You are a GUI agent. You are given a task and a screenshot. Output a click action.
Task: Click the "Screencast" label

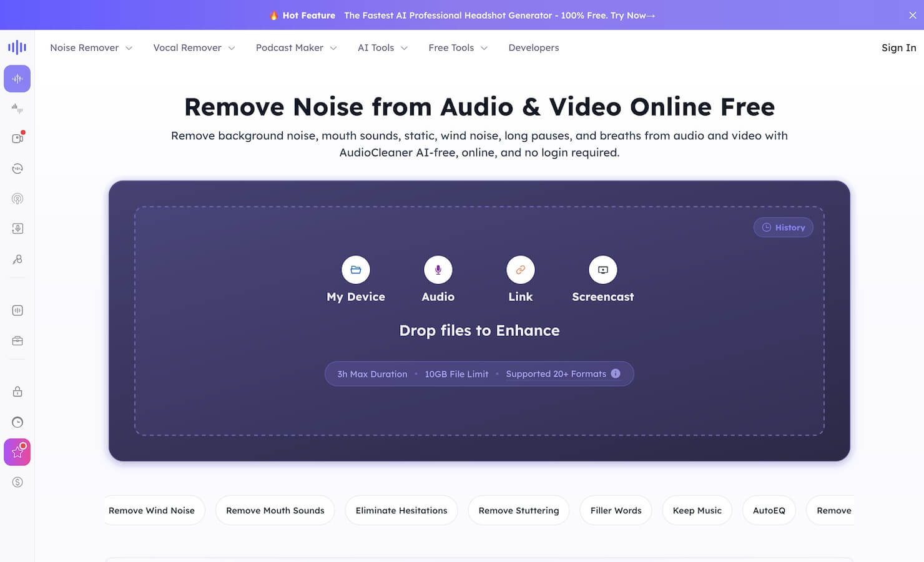click(x=603, y=297)
